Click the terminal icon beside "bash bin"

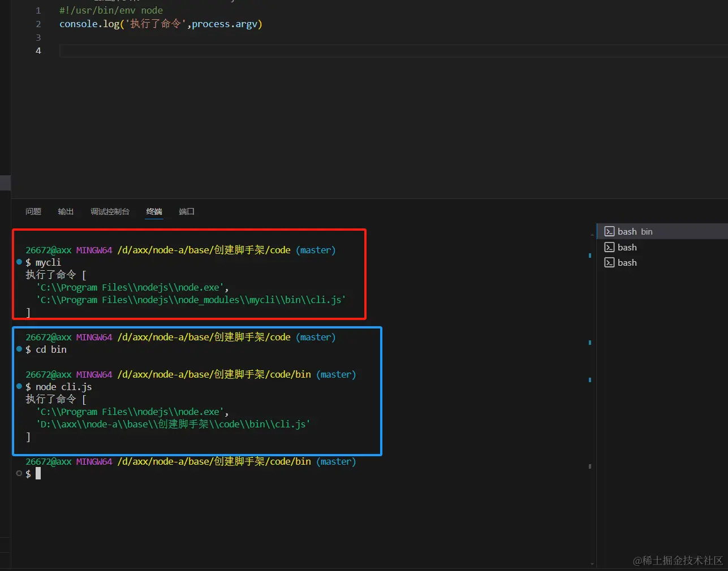click(609, 232)
